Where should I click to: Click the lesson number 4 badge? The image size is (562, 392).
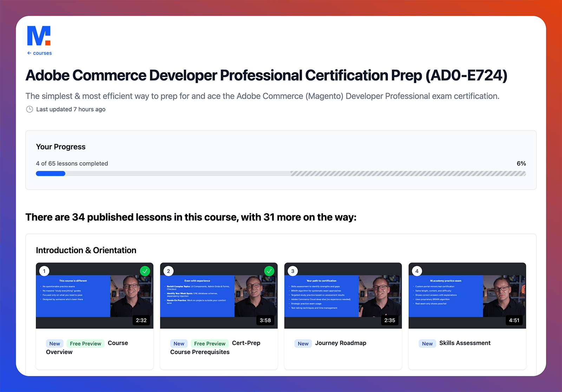(x=417, y=271)
